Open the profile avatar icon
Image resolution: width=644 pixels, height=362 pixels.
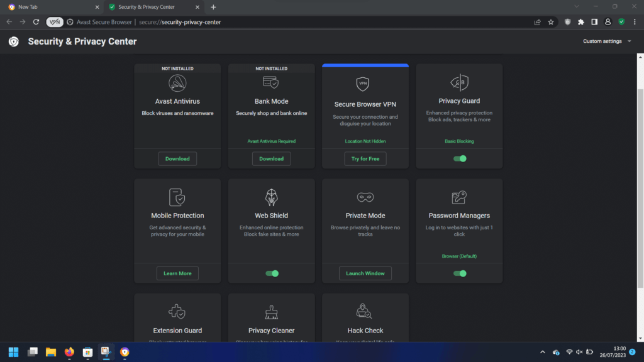(x=608, y=22)
